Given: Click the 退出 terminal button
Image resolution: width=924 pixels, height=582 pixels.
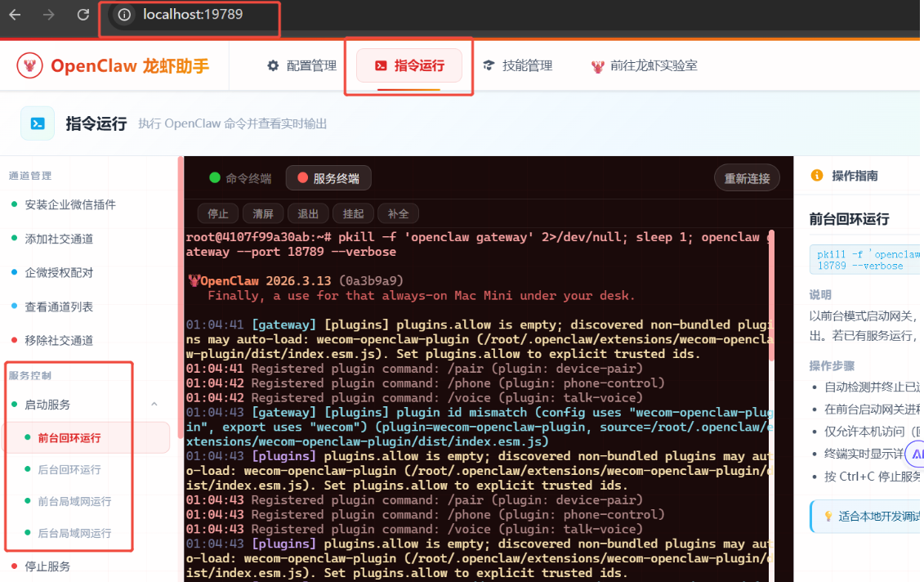Looking at the screenshot, I should tap(308, 213).
